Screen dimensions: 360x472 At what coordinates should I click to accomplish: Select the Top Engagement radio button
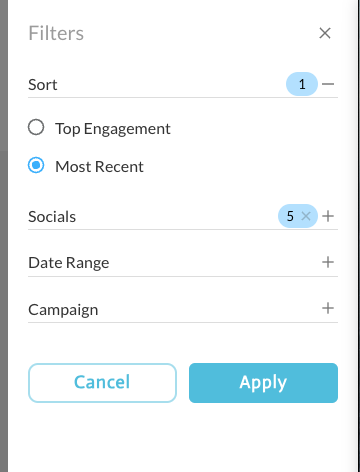36,127
